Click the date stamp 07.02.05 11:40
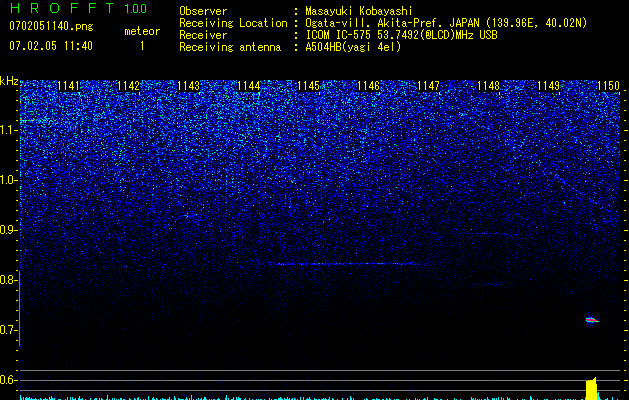Image resolution: width=629 pixels, height=400 pixels. tap(51, 46)
